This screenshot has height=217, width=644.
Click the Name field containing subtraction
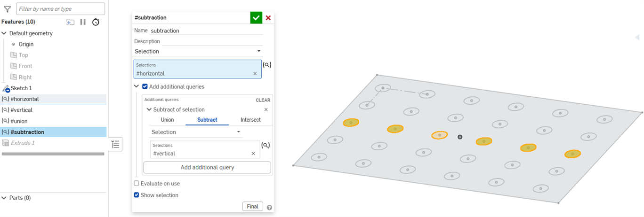point(206,31)
